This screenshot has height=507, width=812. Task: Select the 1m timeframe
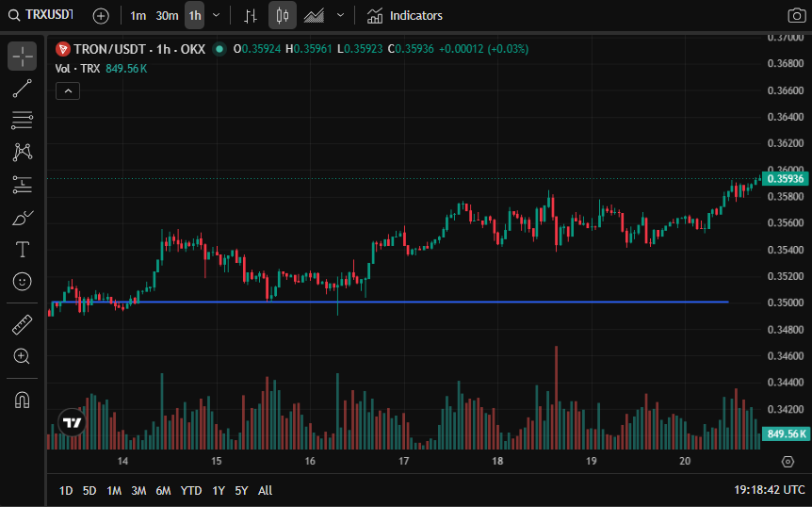[x=138, y=15]
